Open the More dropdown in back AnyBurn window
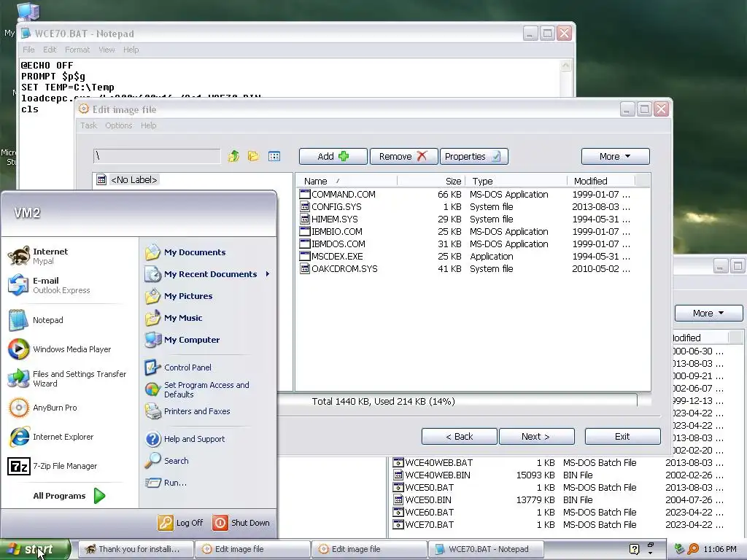The height and width of the screenshot is (560, 747). [708, 313]
